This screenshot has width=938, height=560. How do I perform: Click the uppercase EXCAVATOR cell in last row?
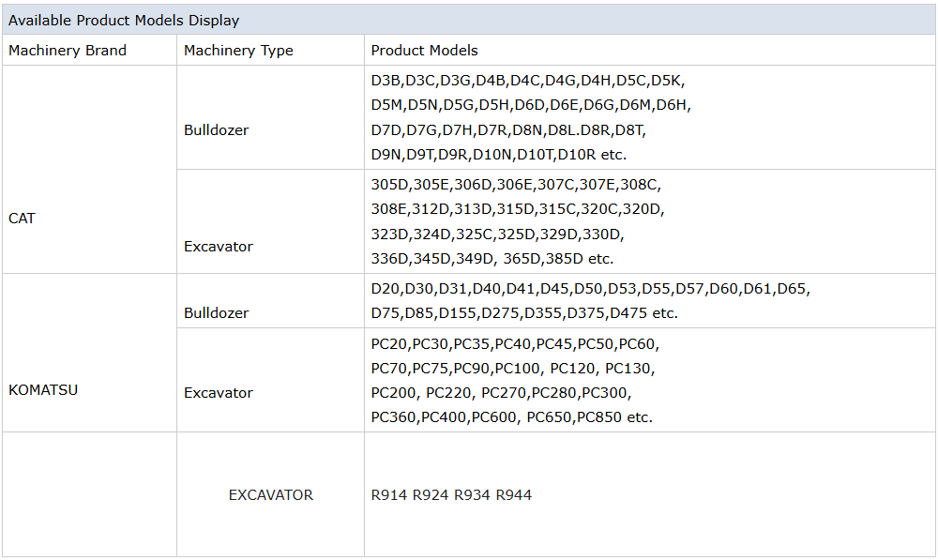tap(271, 494)
